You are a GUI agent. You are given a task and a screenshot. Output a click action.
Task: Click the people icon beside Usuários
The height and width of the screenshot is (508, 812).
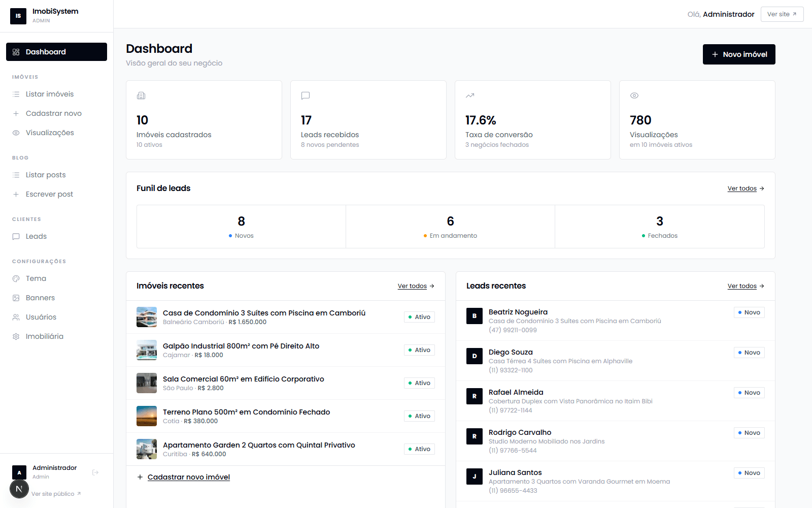tap(16, 317)
